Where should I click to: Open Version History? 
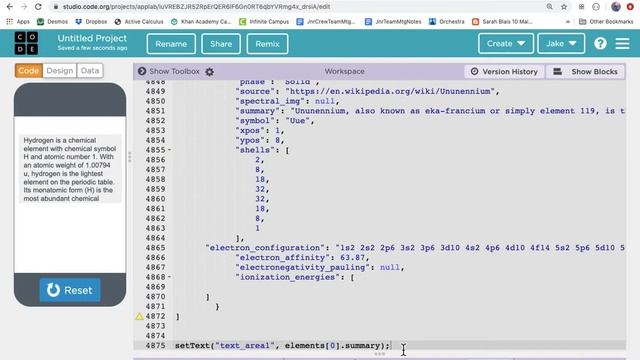tap(504, 71)
